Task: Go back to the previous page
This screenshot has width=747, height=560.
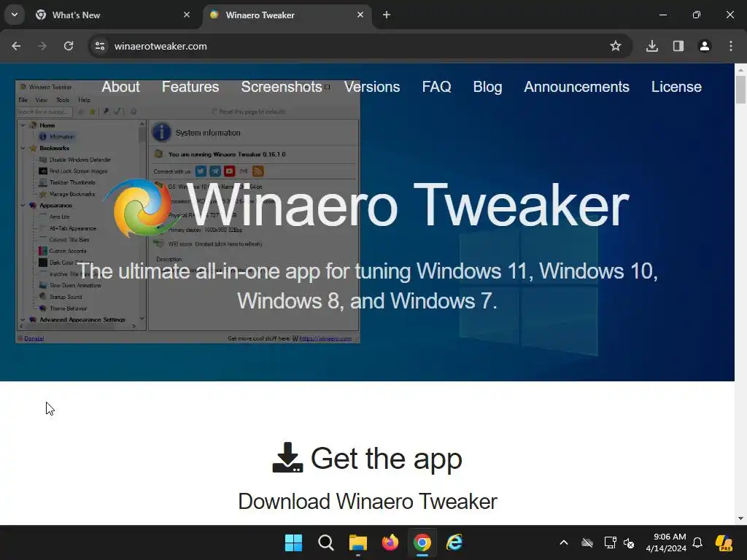Action: point(16,46)
